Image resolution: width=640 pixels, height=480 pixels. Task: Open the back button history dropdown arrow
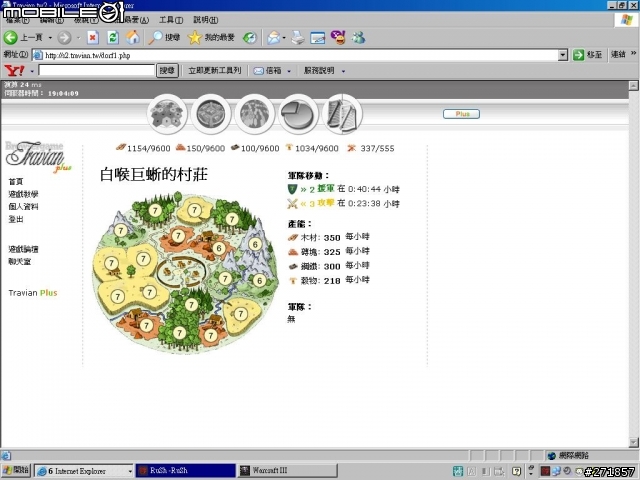click(x=50, y=38)
